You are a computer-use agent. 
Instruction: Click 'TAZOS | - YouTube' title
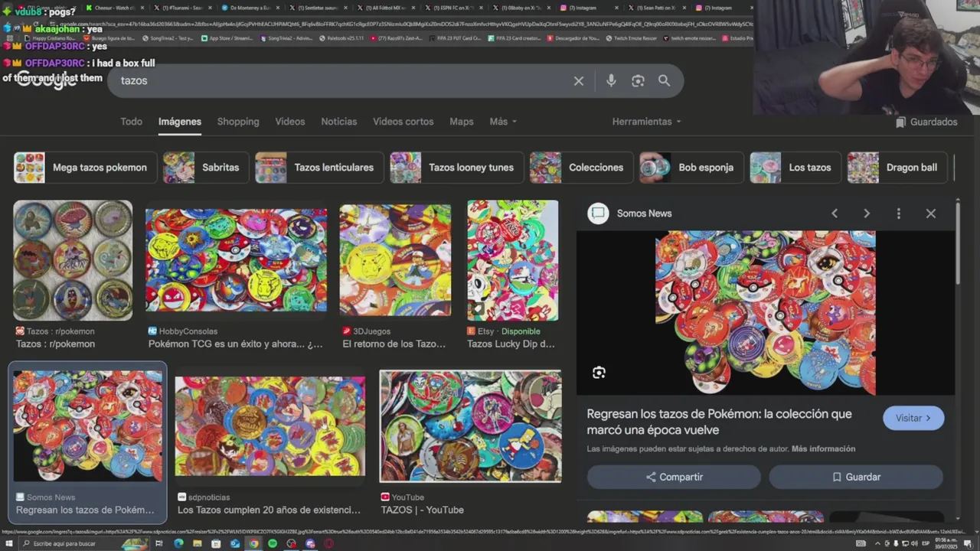423,510
